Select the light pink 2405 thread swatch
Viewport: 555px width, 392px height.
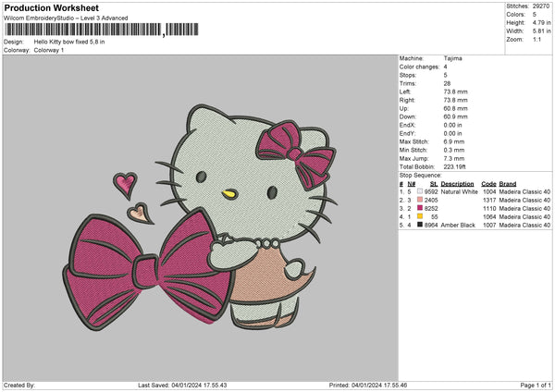click(421, 200)
